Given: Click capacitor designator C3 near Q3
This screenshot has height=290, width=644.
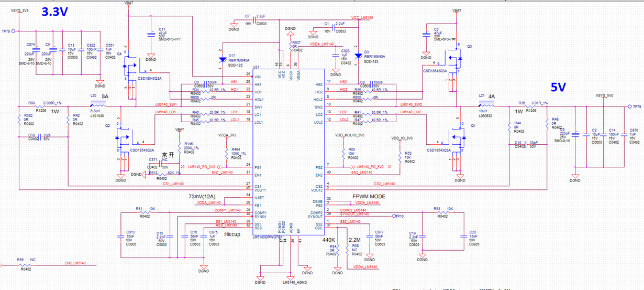Looking at the screenshot, I should [x=436, y=29].
